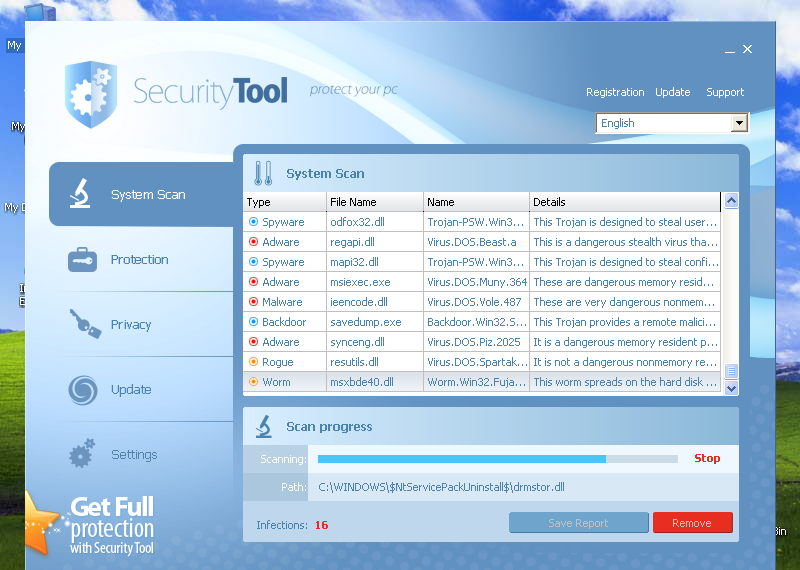Sort results by Type column header
Screen dimensions: 800x570
click(x=285, y=202)
